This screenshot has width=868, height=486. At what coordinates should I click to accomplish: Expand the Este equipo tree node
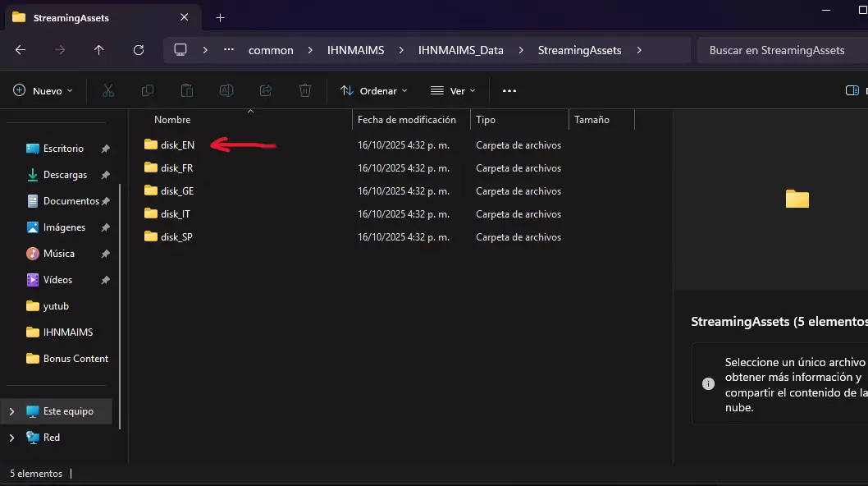point(11,411)
